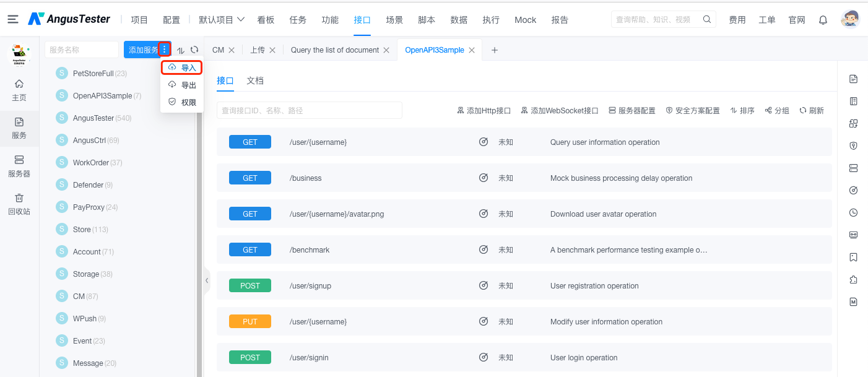Focus the 查询接口ID、名称、路径 search field

pyautogui.click(x=310, y=110)
